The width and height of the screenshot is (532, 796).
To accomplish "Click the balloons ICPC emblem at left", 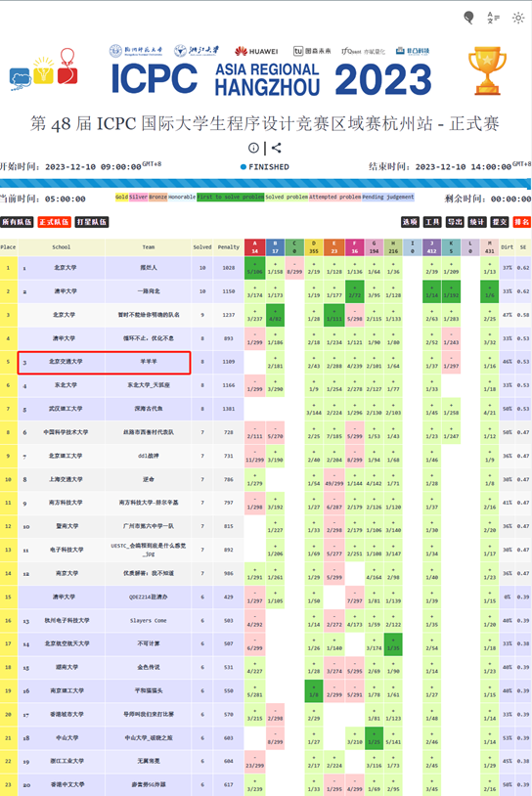I will [44, 70].
